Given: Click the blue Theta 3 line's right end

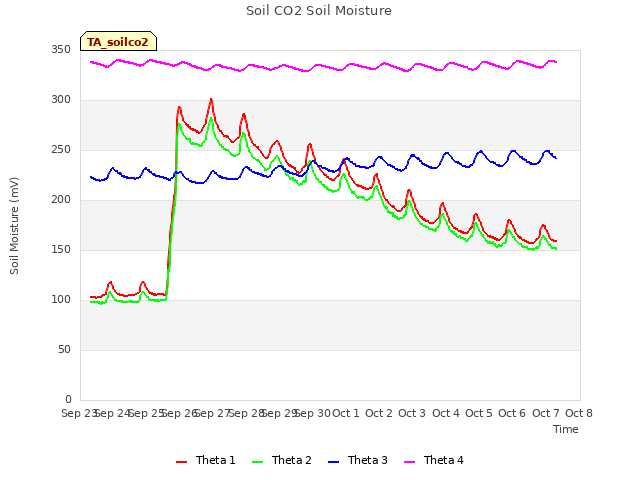Looking at the screenshot, I should 556,158.
